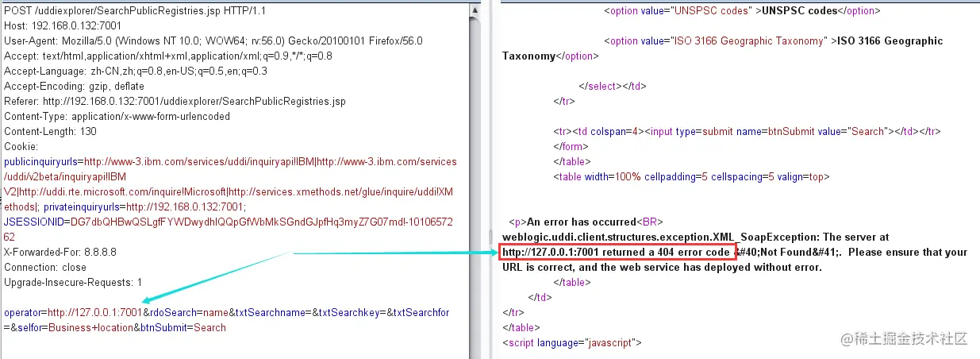Image resolution: width=980 pixels, height=359 pixels.
Task: Click the table width=100% cellpadding line
Action: pyautogui.click(x=691, y=177)
